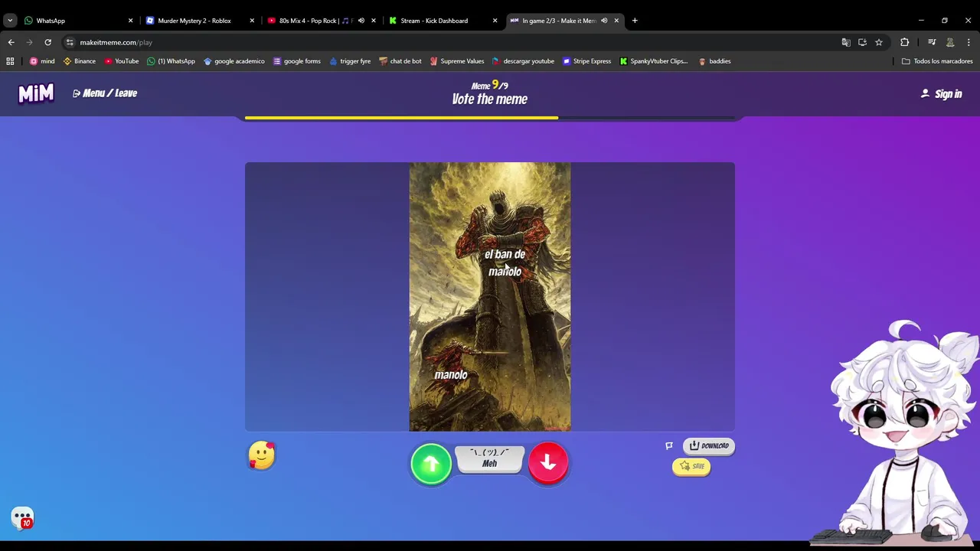Bookmark this page with the star
980x551 pixels.
pos(879,42)
